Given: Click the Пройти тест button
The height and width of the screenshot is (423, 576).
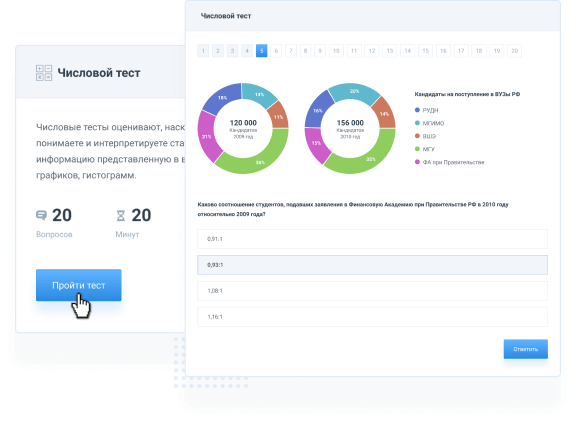Looking at the screenshot, I should (x=79, y=285).
